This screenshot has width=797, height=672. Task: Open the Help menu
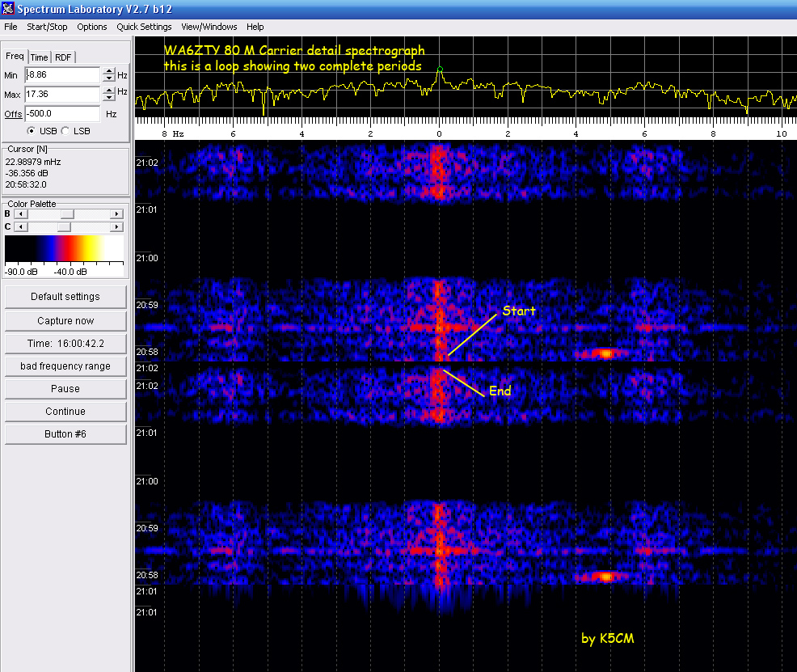coord(255,27)
